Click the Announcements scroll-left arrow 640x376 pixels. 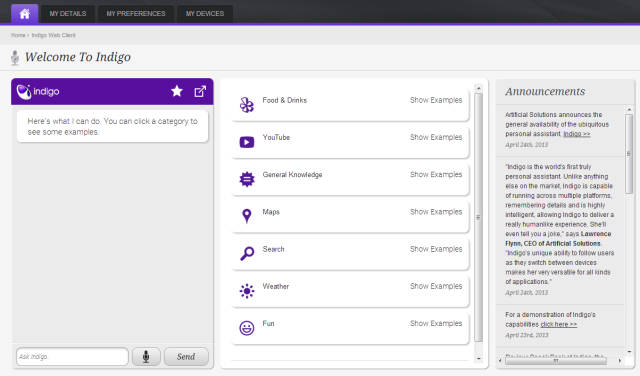tap(500, 361)
